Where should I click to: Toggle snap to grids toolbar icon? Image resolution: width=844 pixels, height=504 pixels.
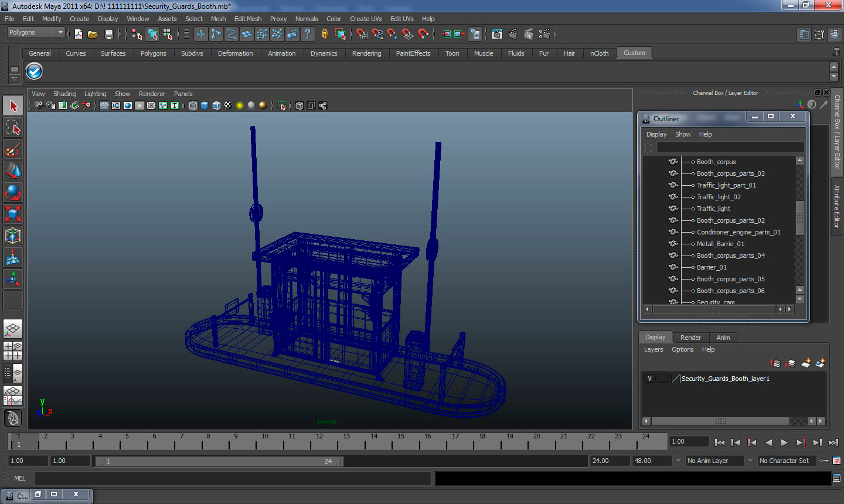[x=362, y=34]
